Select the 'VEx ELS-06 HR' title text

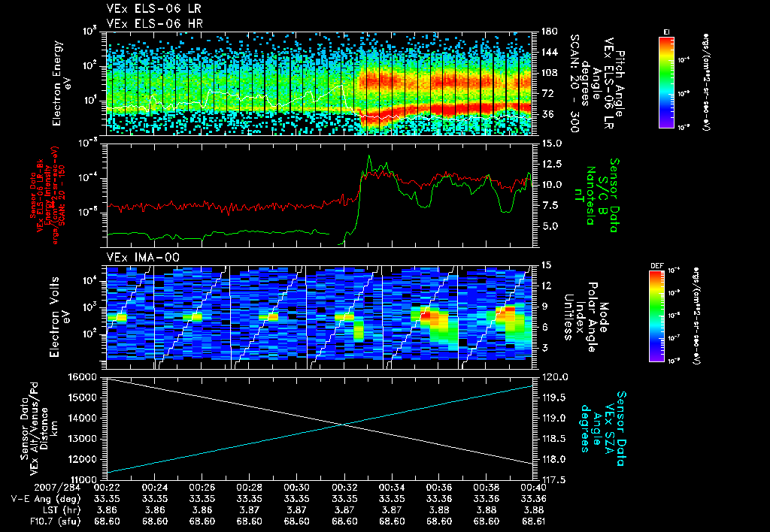pos(155,23)
